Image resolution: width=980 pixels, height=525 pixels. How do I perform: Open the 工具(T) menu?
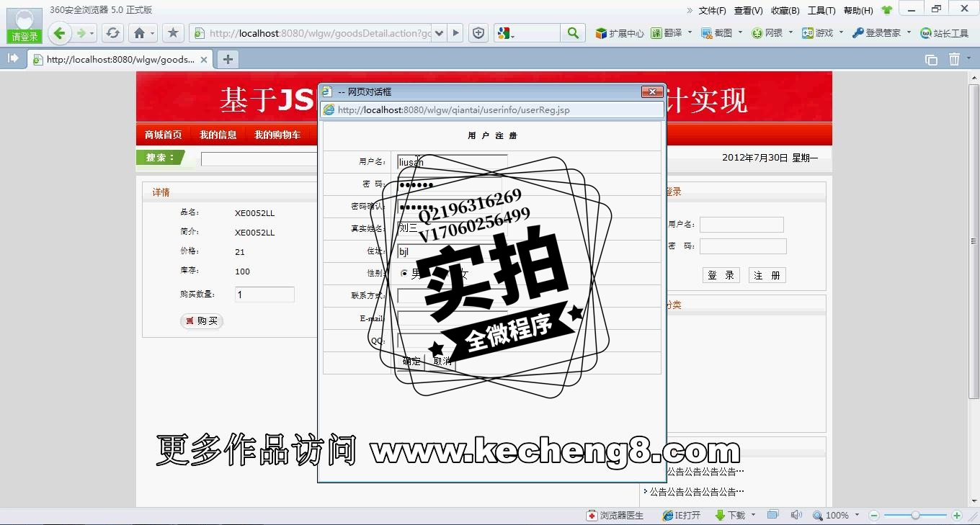(x=821, y=11)
